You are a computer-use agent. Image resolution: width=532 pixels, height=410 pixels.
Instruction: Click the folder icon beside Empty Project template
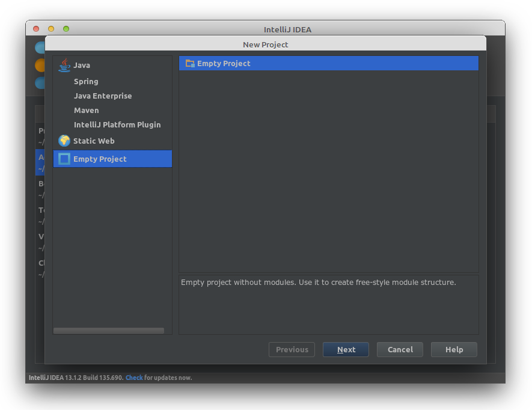click(x=190, y=64)
